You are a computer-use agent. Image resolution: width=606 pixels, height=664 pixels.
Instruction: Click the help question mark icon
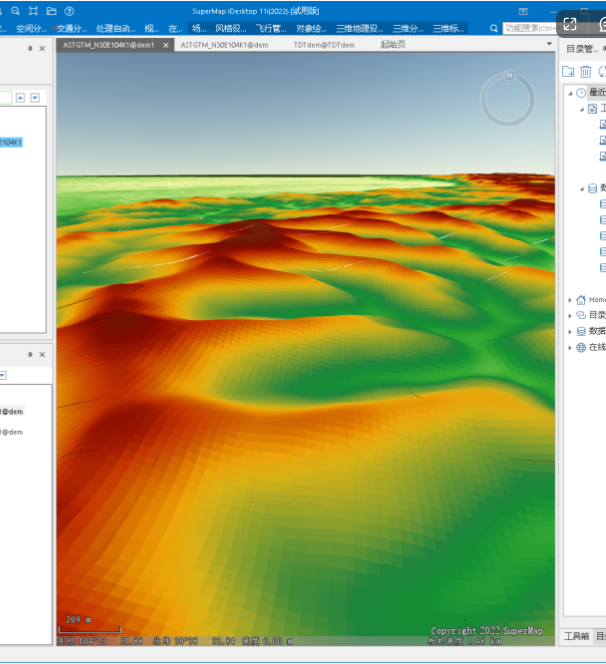(69, 10)
